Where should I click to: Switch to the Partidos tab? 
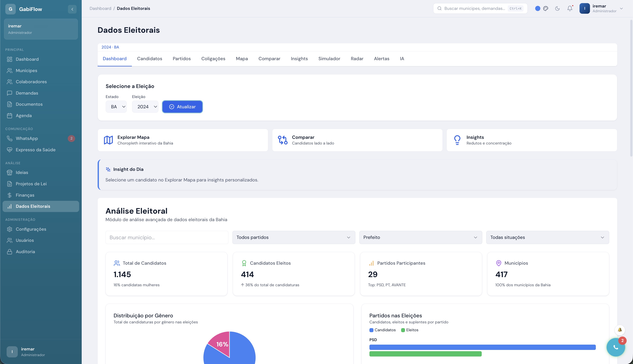coord(182,59)
